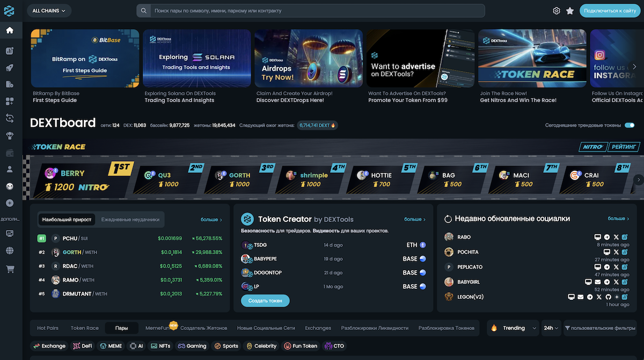Select Разблокировки Ликвидности tab

(375, 328)
